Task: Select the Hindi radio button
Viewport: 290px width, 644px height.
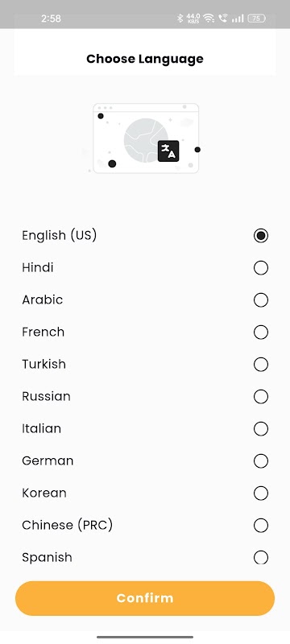Action: [261, 268]
